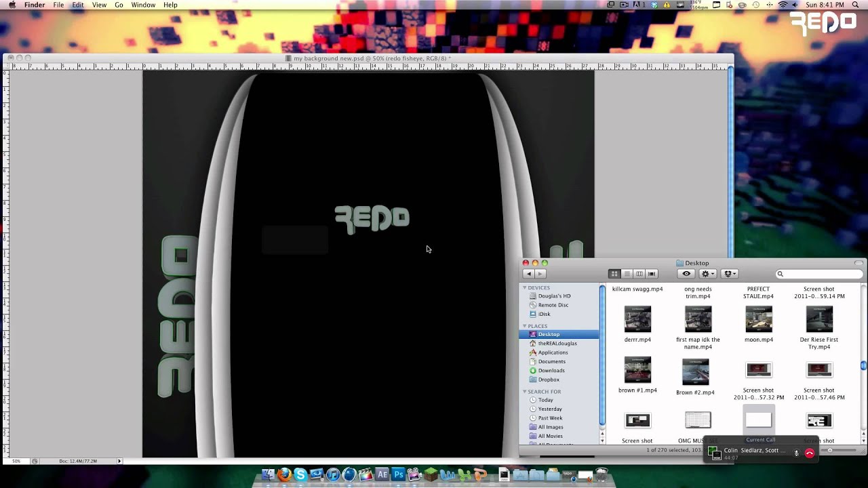
Task: Open PowerPoint icon in Dock
Action: 481,474
